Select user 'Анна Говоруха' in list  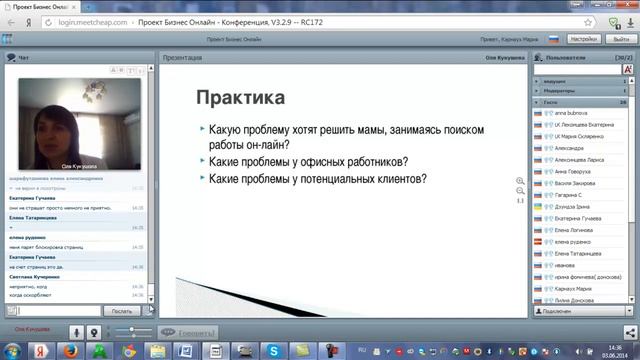coord(580,172)
